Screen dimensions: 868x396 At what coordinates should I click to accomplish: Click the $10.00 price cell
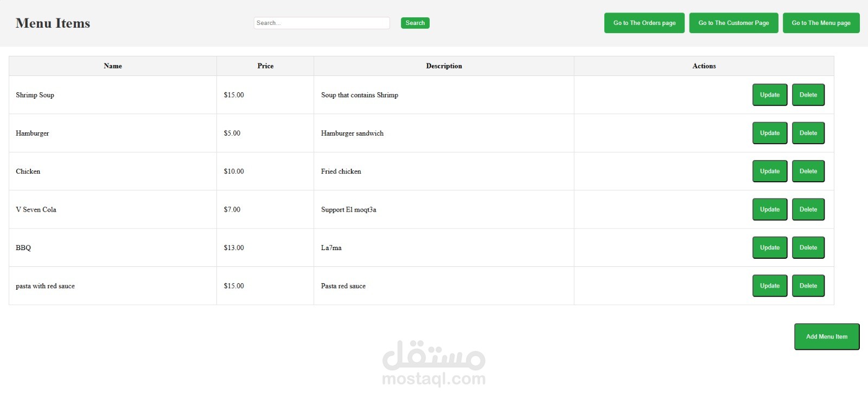pos(265,171)
